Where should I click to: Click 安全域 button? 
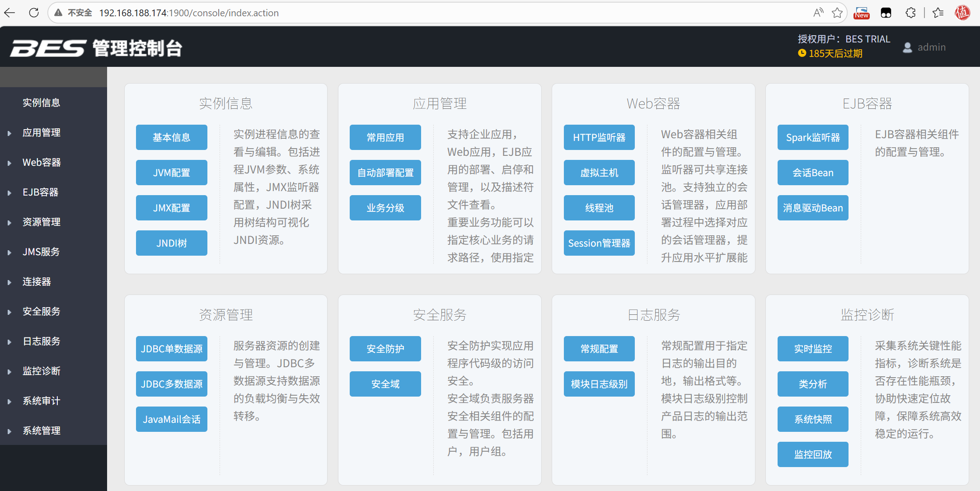[385, 384]
